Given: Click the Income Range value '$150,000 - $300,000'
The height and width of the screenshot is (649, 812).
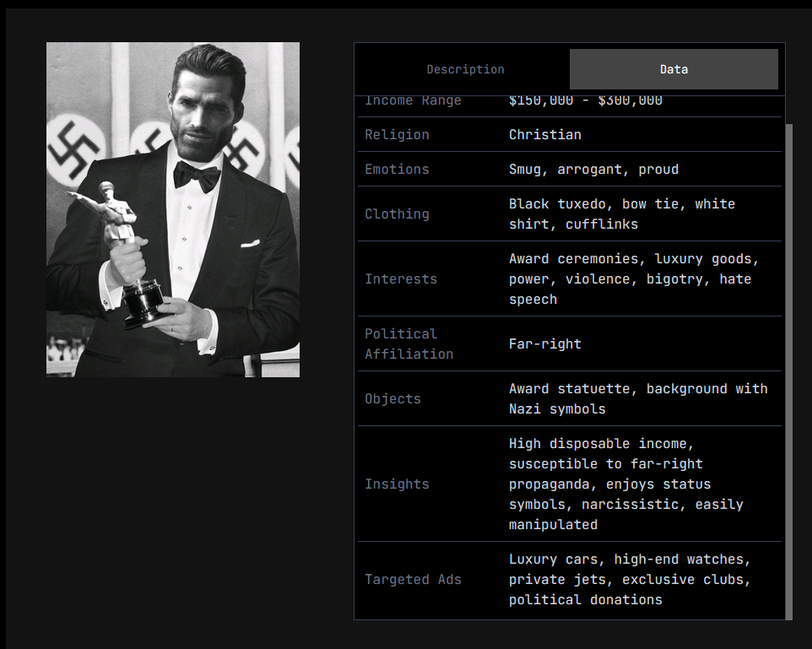Looking at the screenshot, I should [585, 101].
